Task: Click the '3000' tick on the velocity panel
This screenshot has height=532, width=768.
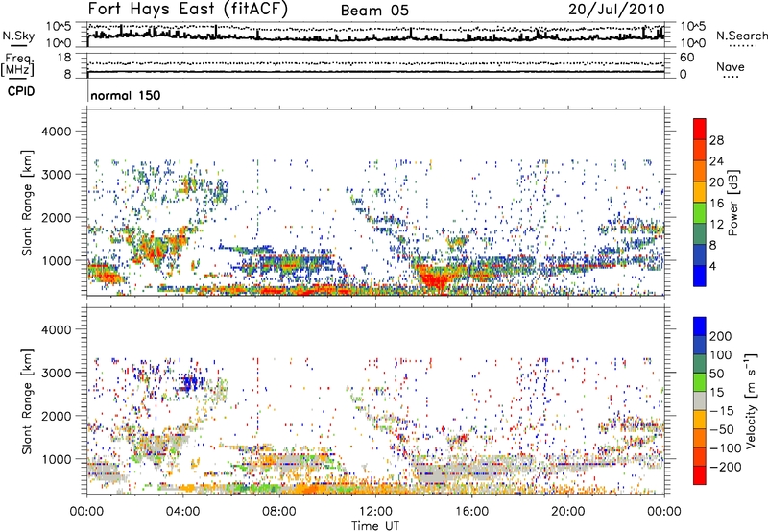Action: point(57,373)
